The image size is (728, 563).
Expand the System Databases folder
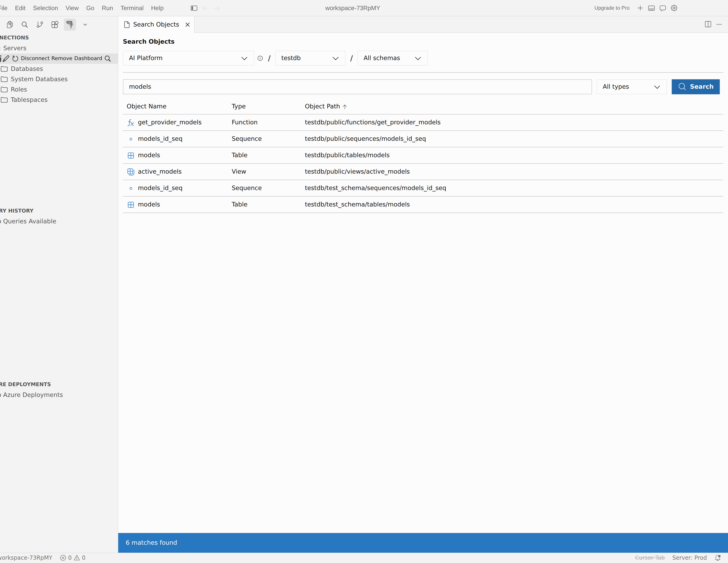39,79
